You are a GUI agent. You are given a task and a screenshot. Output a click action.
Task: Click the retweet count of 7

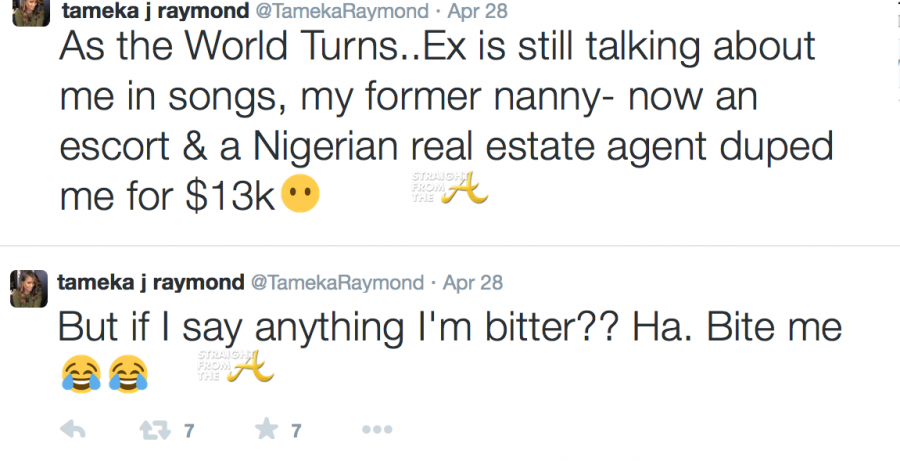[x=187, y=430]
